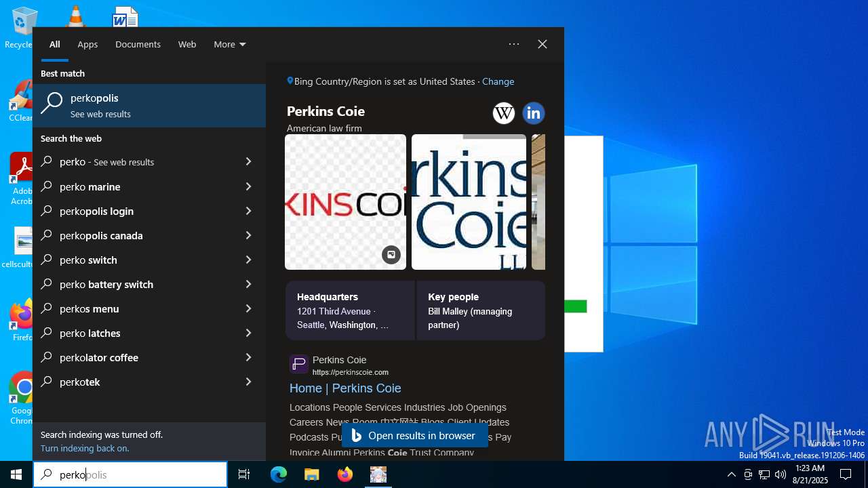
Task: Open the search options ellipsis menu
Action: point(514,44)
